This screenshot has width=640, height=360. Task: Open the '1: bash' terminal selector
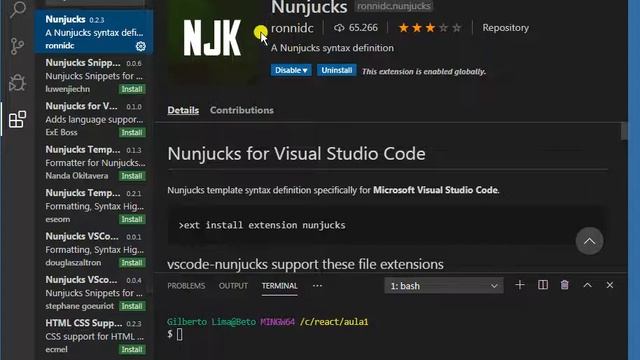[444, 286]
